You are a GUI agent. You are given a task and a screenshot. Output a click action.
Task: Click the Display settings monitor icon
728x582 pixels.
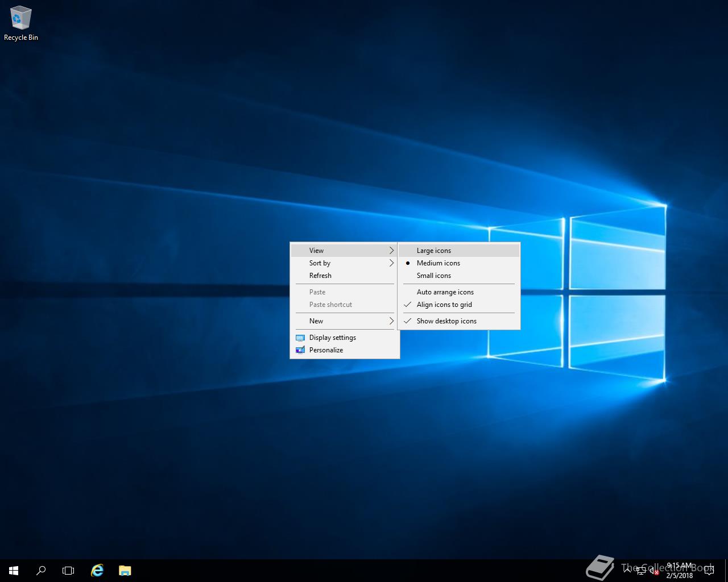point(300,338)
